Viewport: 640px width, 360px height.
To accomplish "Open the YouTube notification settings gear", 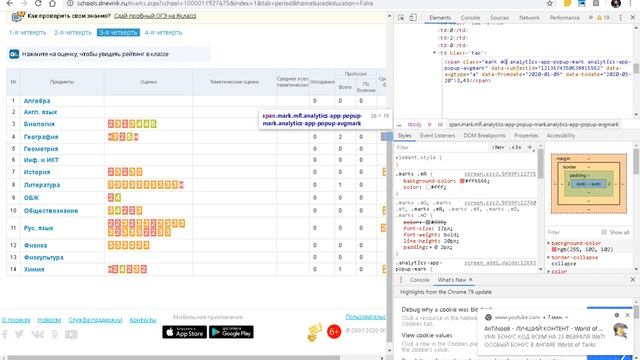I will [x=617, y=315].
